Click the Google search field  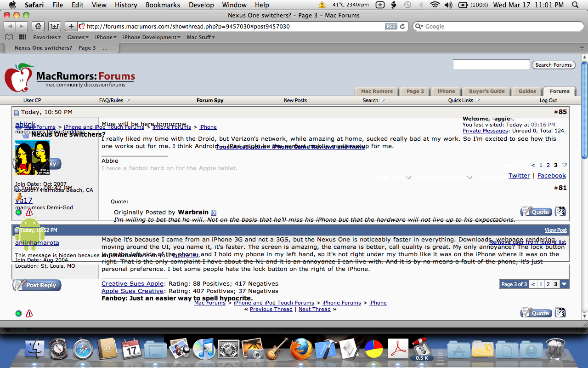(x=498, y=26)
